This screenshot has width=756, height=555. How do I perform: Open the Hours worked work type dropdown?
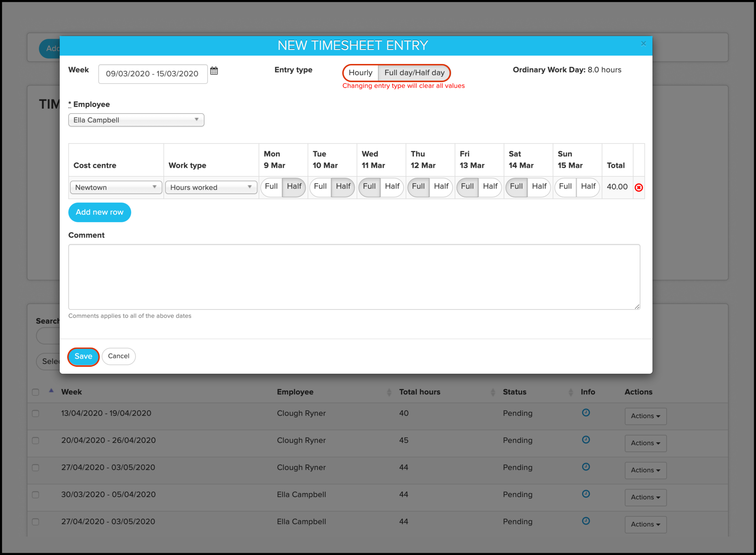click(x=211, y=188)
